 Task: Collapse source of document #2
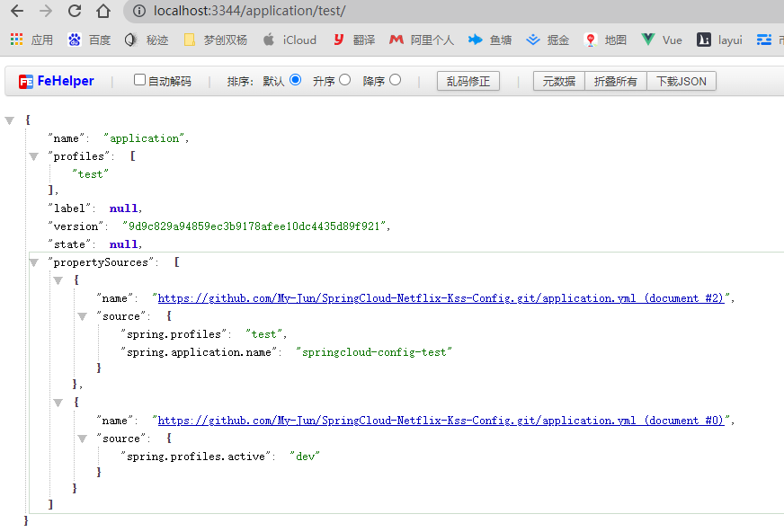point(83,316)
